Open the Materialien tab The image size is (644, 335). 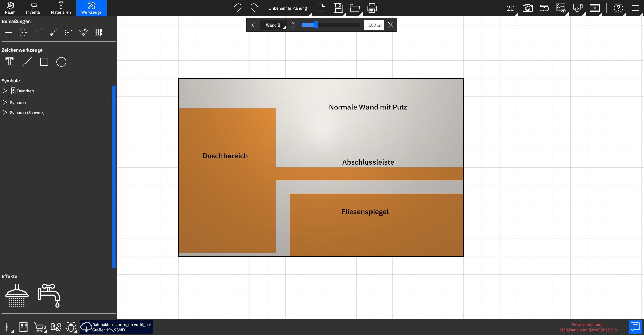point(61,8)
